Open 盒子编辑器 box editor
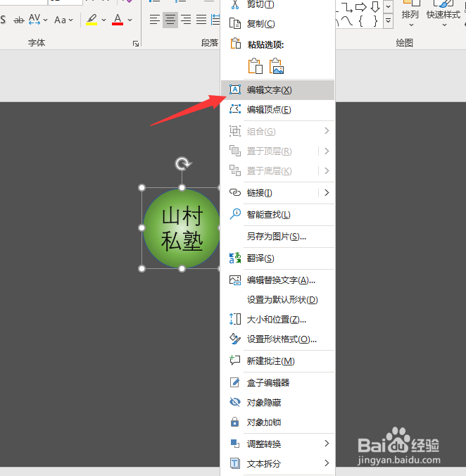Screen dimensions: 466x476 click(277, 382)
